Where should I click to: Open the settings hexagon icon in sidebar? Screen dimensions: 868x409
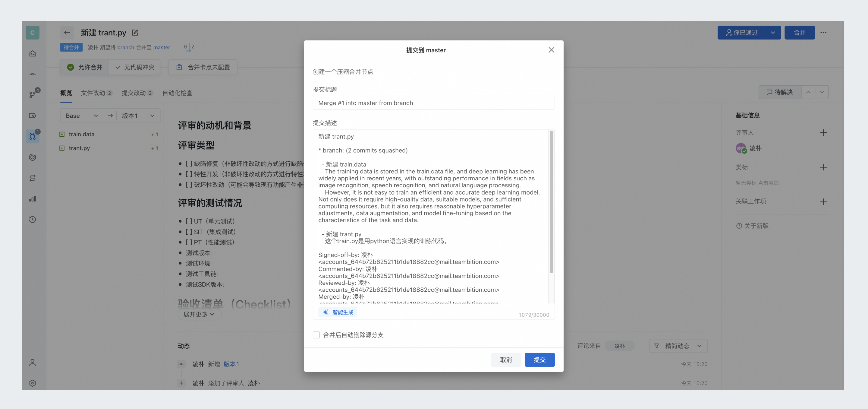(32, 383)
